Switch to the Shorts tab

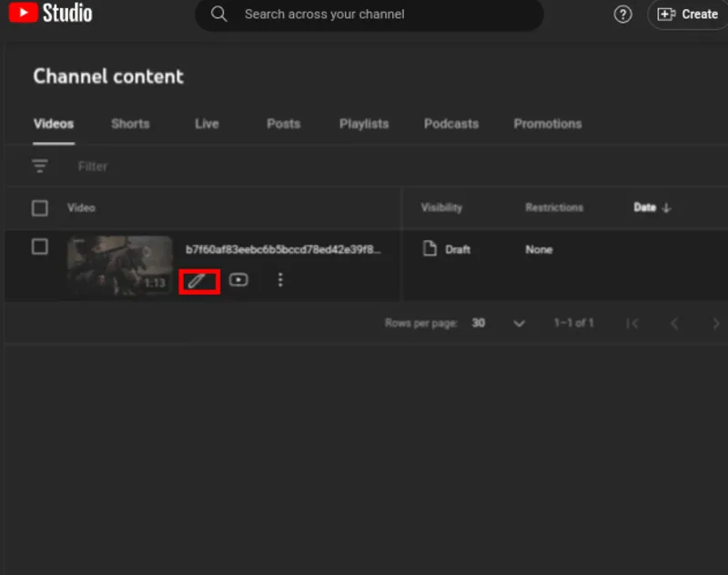pos(130,124)
